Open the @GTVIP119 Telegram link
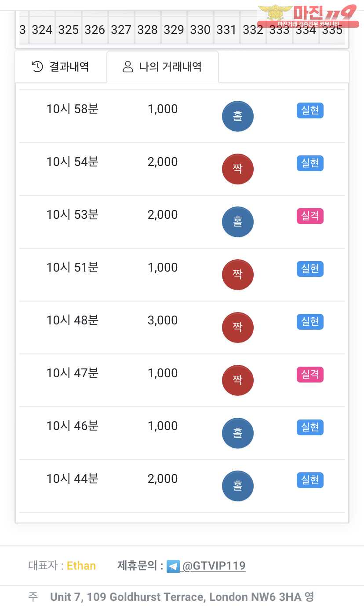The width and height of the screenshot is (364, 607). click(x=214, y=566)
